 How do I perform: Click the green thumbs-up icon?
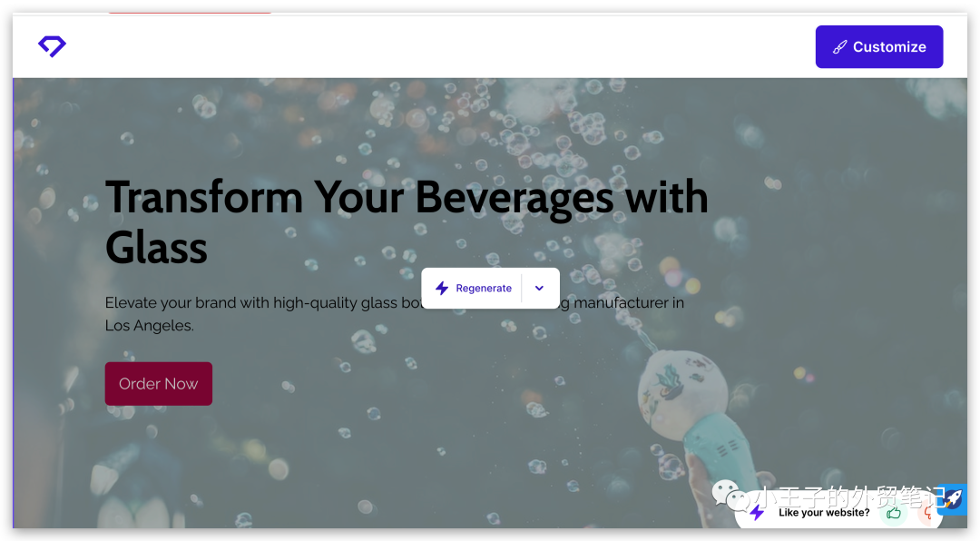(894, 514)
